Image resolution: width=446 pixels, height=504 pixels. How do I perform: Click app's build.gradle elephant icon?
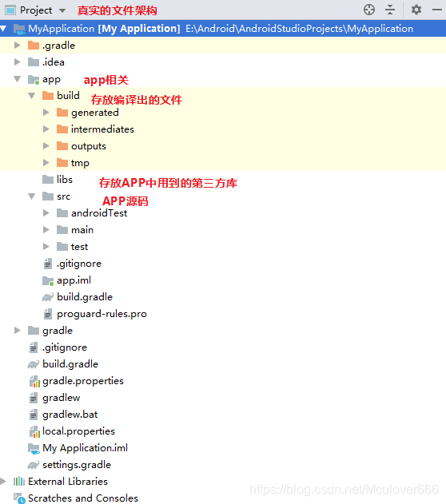(48, 297)
